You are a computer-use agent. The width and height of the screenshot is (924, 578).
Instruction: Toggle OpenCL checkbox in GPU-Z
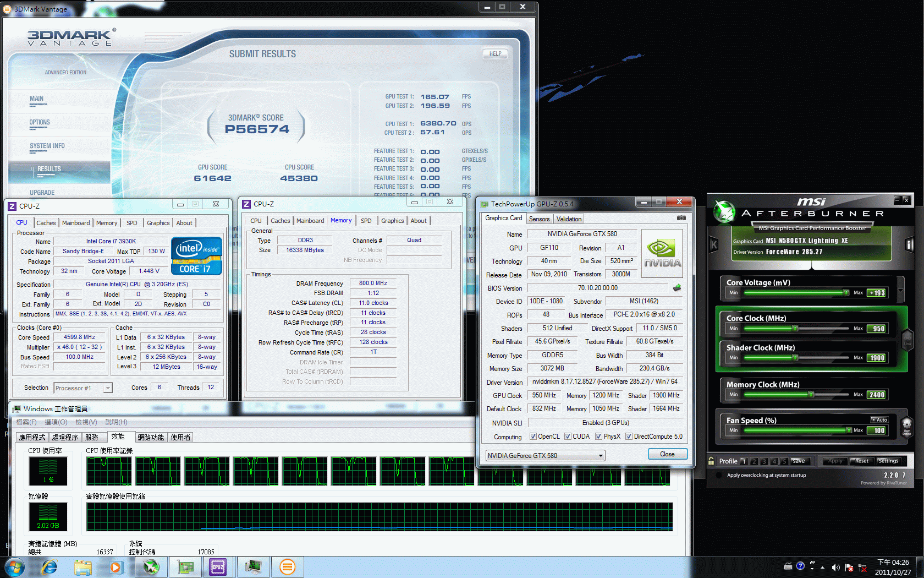(533, 437)
